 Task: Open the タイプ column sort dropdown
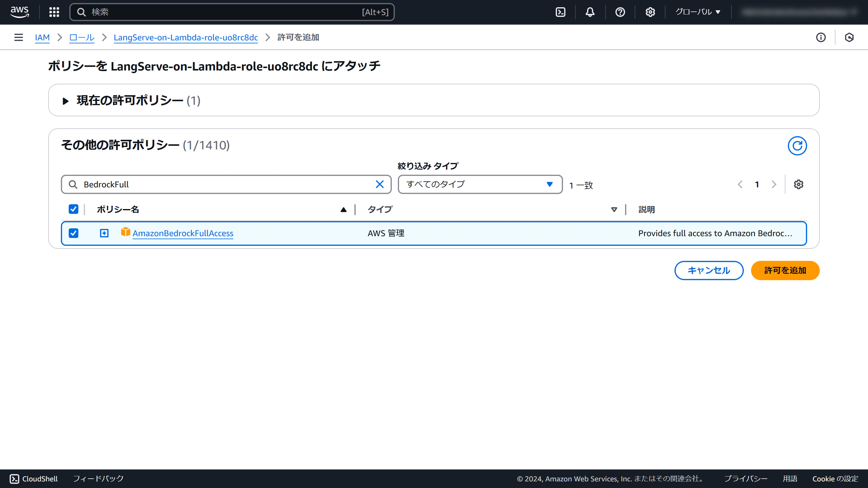614,209
